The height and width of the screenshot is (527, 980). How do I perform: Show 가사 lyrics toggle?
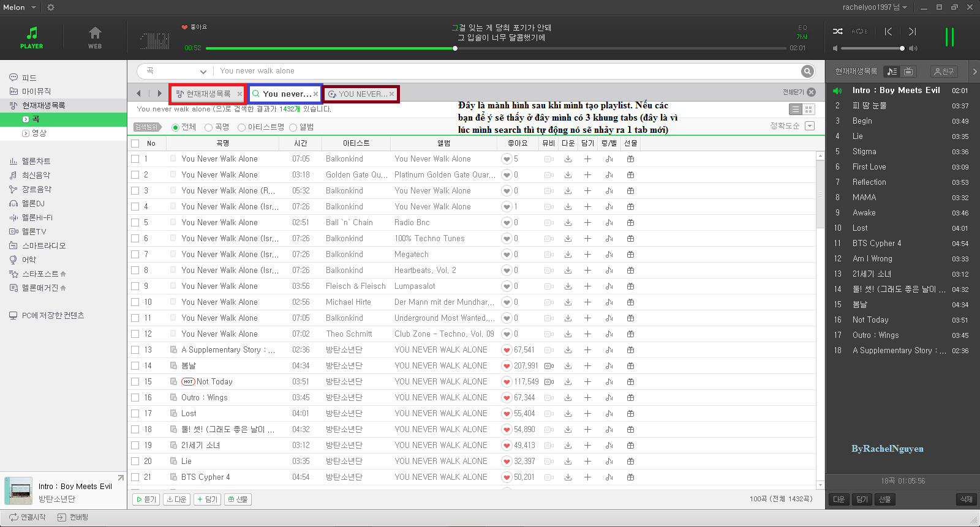(x=802, y=37)
